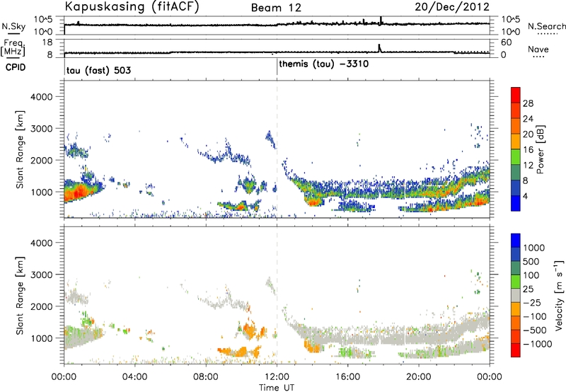Image resolution: width=566 pixels, height=392 pixels.
Task: Click the 24 value on Power colorbar
Action: pos(528,119)
